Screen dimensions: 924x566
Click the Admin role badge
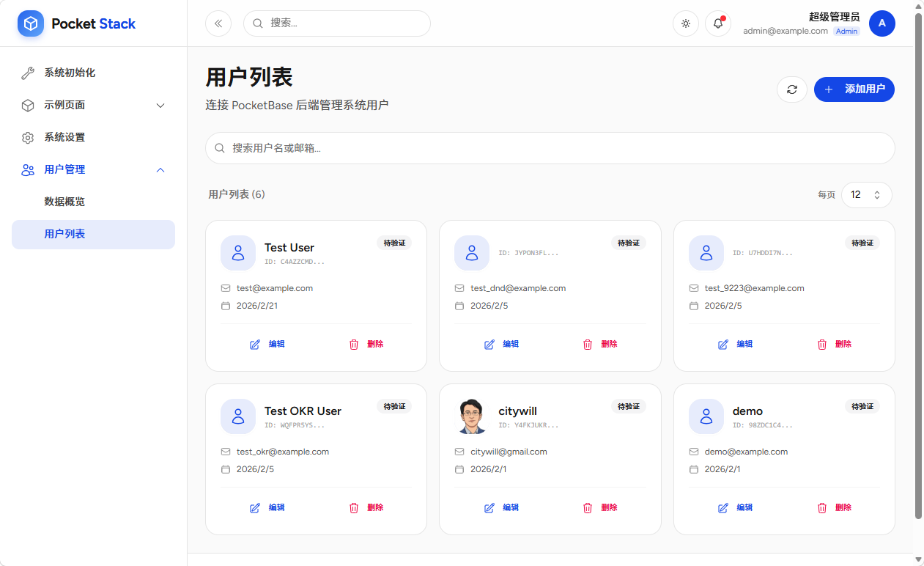846,32
